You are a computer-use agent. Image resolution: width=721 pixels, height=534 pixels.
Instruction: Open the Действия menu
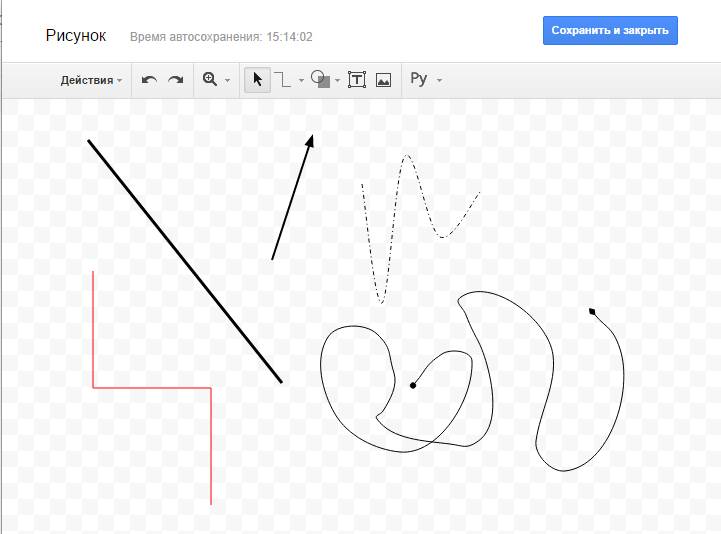(x=91, y=80)
